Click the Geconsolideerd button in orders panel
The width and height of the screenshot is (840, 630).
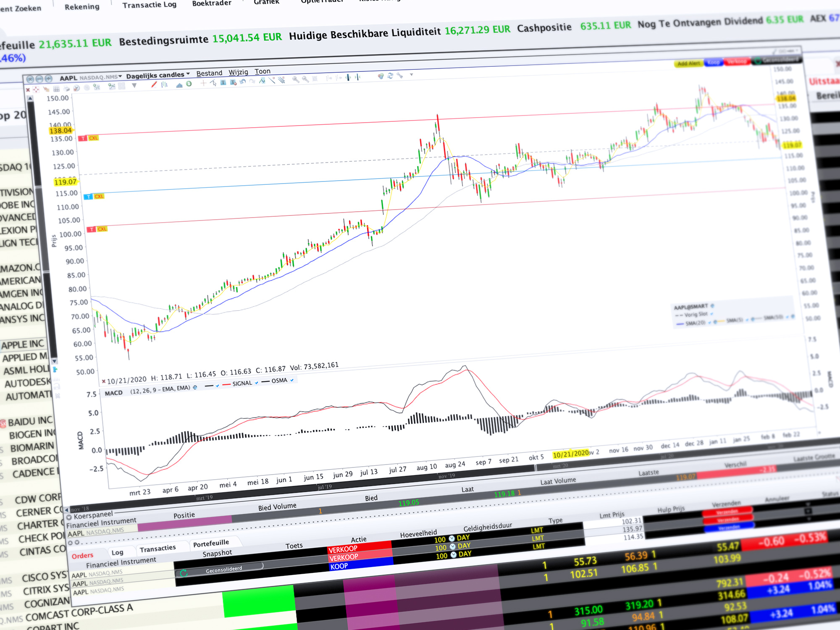pyautogui.click(x=219, y=570)
